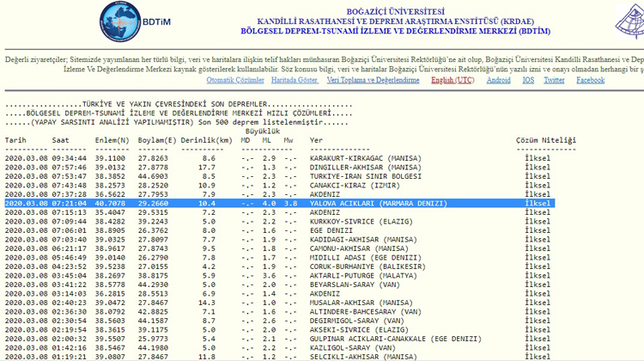Click the Enlem(N) column header
This screenshot has width=644, height=361.
tap(112, 140)
